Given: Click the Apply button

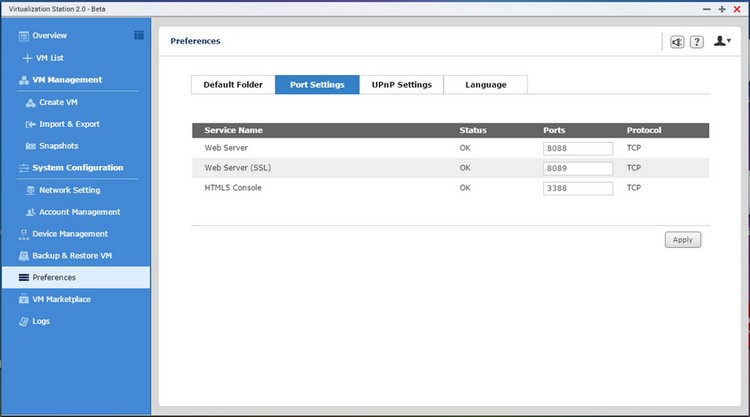Looking at the screenshot, I should point(683,240).
